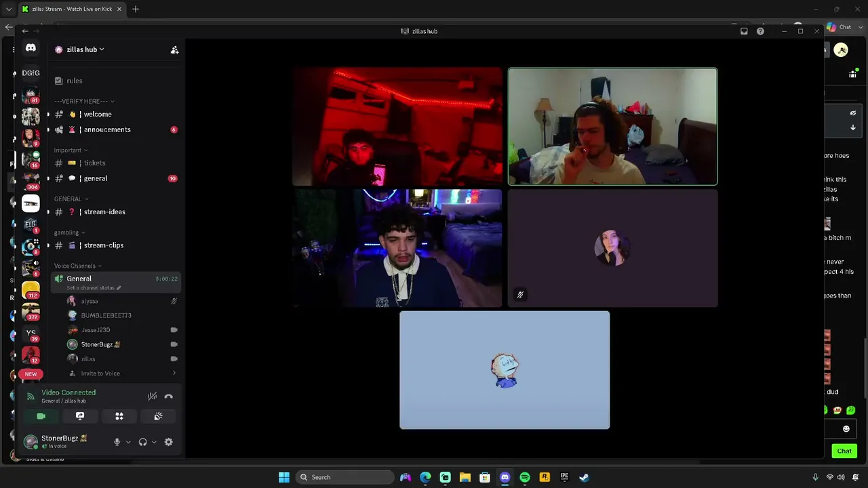
Task: Click the taskbar Search box
Action: tap(346, 477)
